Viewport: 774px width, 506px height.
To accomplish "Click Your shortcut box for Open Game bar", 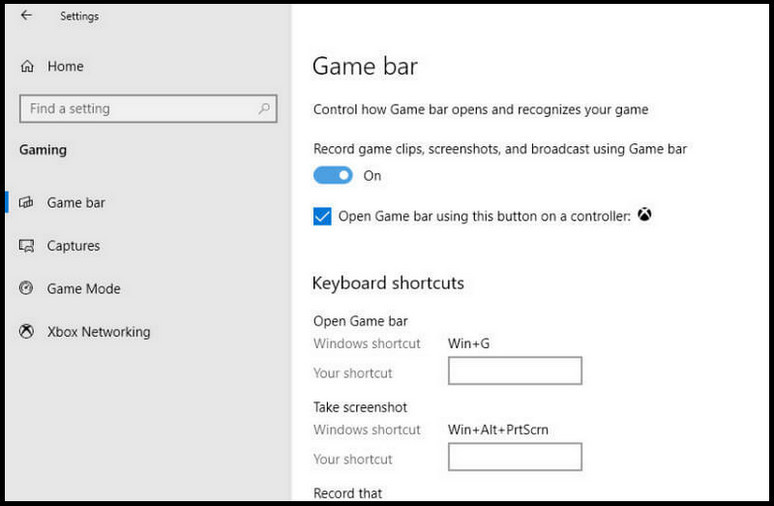I will (x=514, y=372).
